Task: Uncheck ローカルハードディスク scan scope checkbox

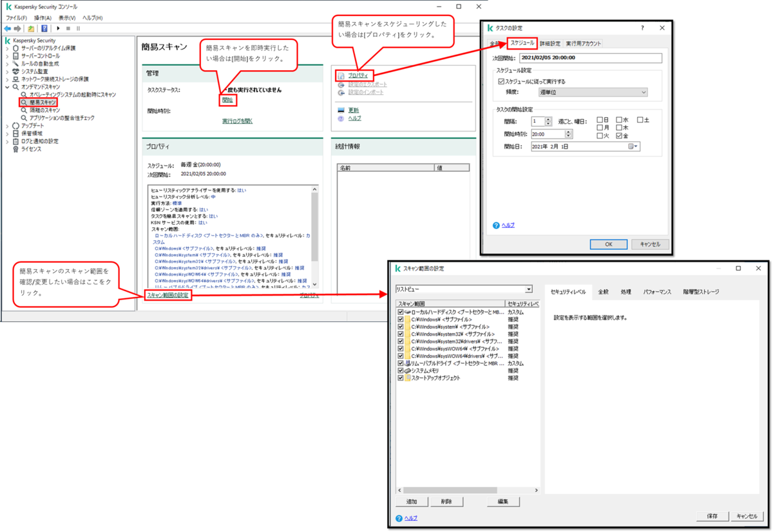Action: (x=401, y=312)
